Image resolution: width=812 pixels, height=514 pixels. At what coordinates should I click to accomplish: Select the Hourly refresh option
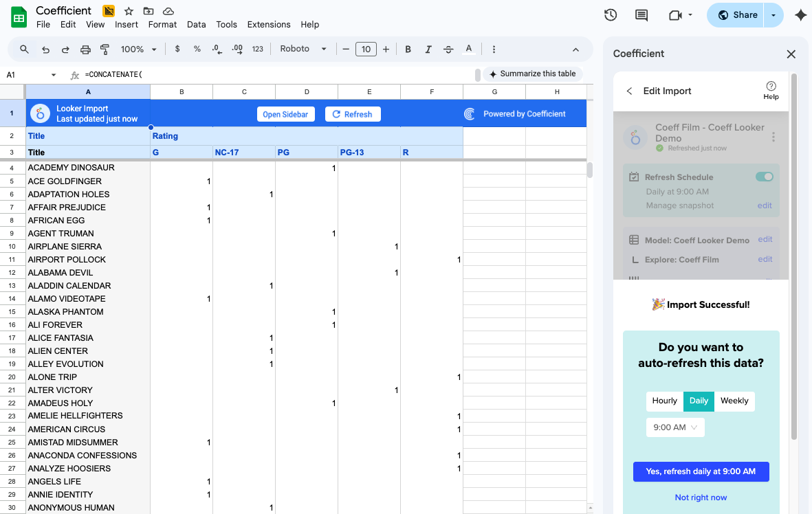[664, 401]
